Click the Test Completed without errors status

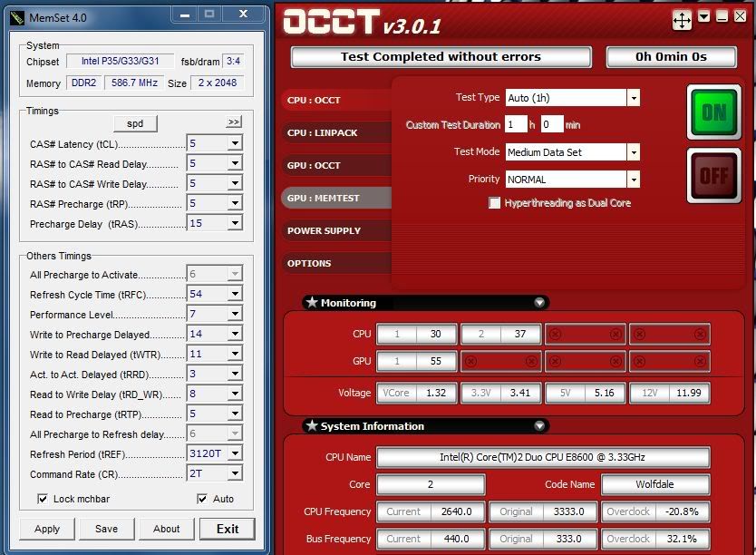[x=441, y=57]
